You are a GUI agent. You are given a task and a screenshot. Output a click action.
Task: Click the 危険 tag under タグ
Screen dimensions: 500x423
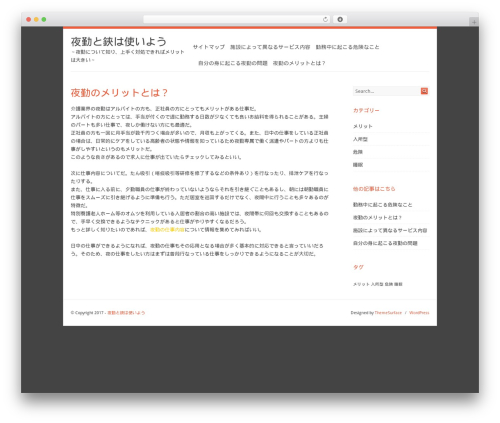(x=389, y=284)
